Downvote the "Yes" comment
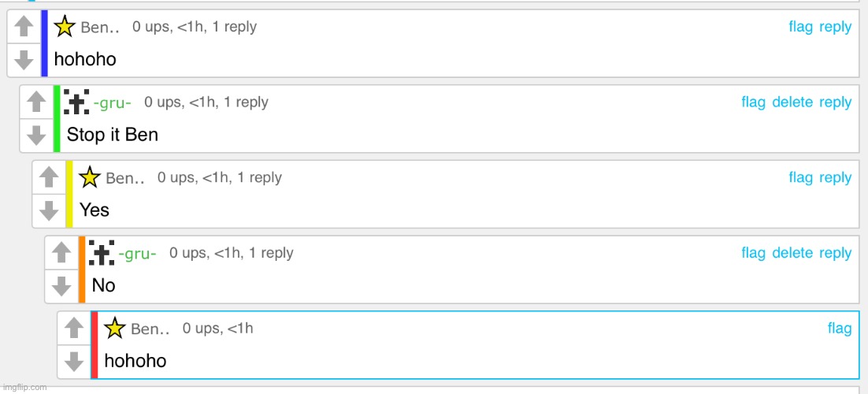The image size is (868, 394). click(x=50, y=210)
